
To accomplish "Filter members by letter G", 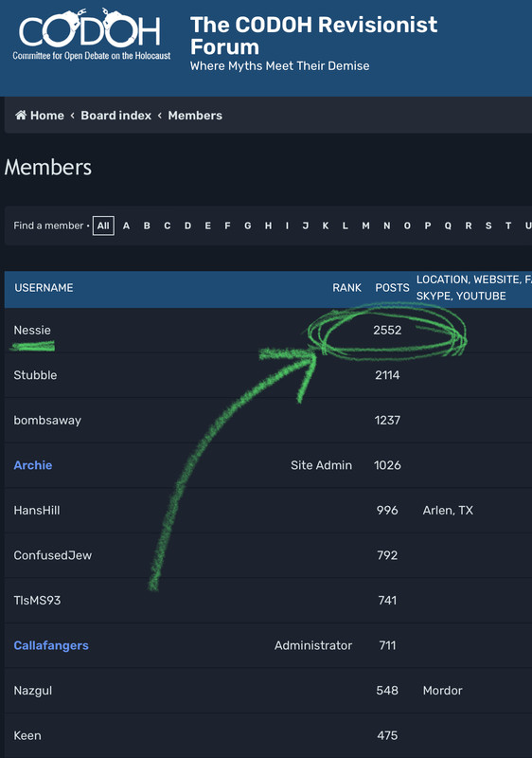I will [248, 226].
